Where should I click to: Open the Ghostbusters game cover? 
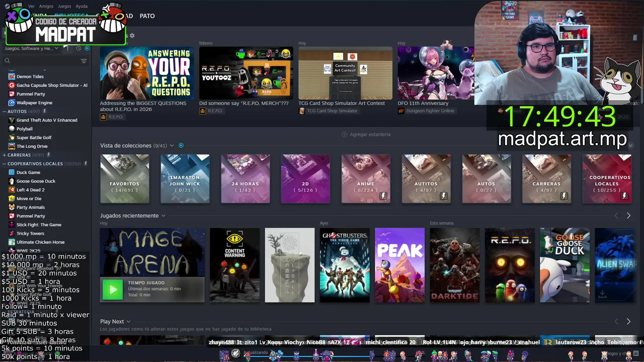(345, 265)
